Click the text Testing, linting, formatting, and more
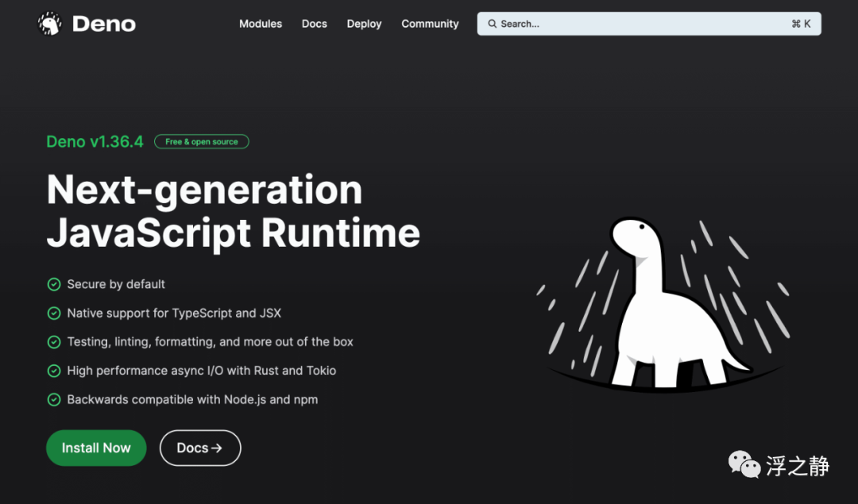This screenshot has height=504, width=858. 210,341
